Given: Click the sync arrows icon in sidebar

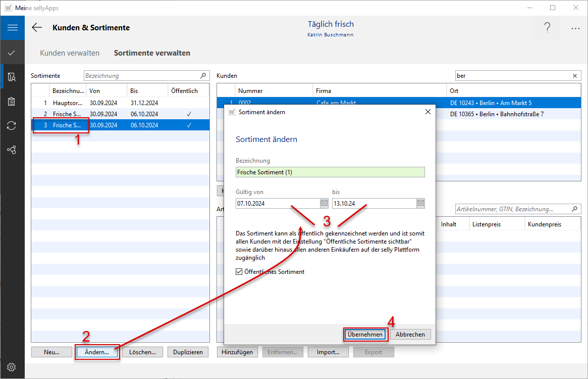Looking at the screenshot, I should tap(12, 126).
